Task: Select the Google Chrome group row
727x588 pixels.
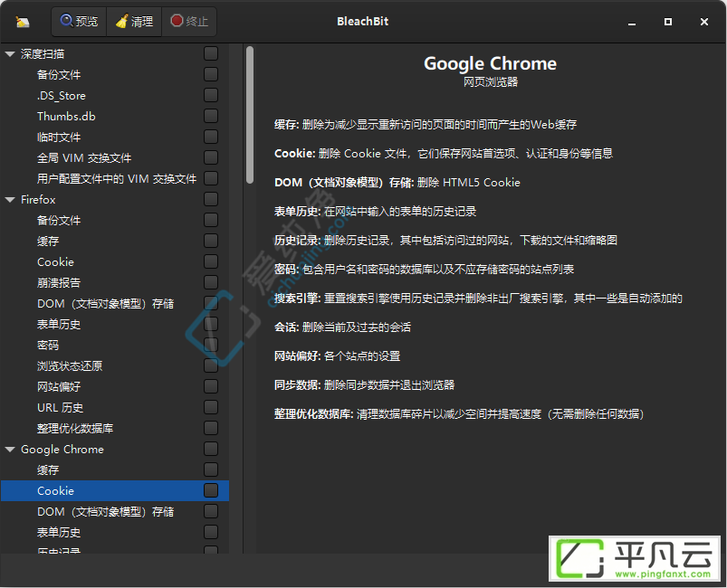Action: [x=114, y=449]
